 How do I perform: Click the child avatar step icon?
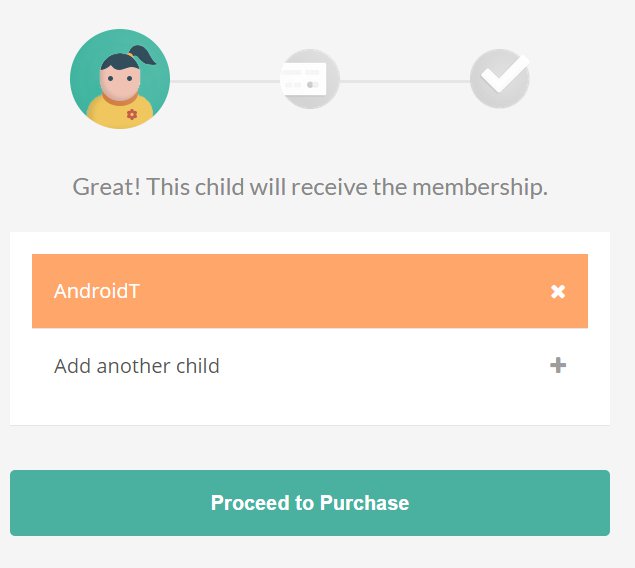coord(120,79)
